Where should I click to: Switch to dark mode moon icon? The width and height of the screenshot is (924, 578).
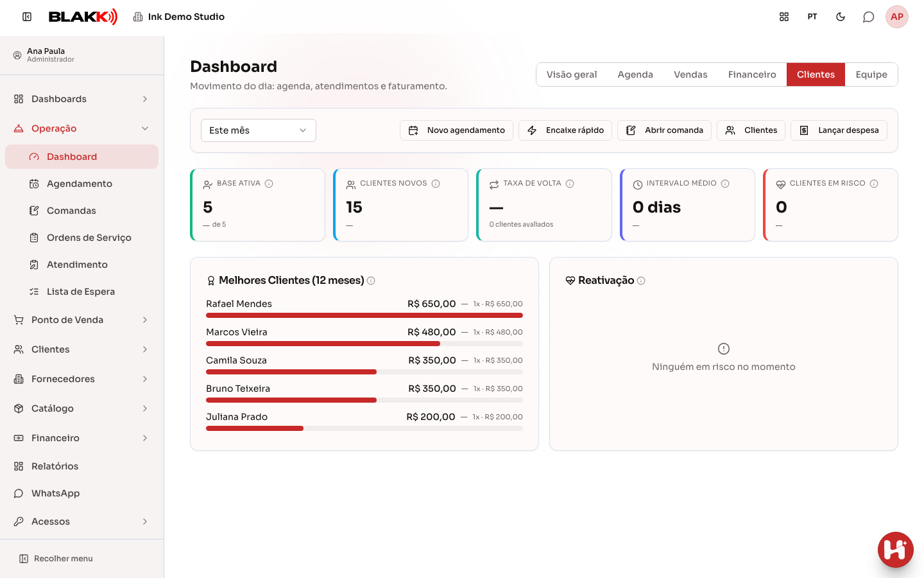point(841,17)
